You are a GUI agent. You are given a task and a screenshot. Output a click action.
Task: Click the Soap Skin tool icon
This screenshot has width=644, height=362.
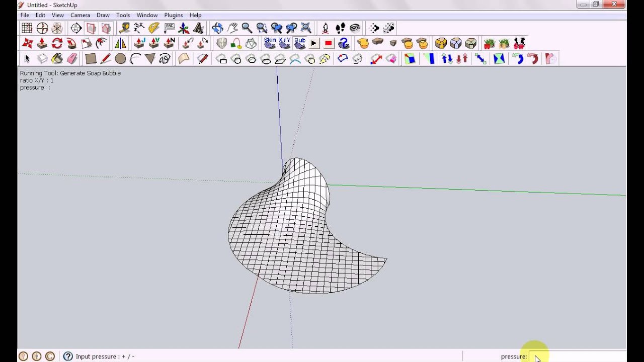coord(270,43)
